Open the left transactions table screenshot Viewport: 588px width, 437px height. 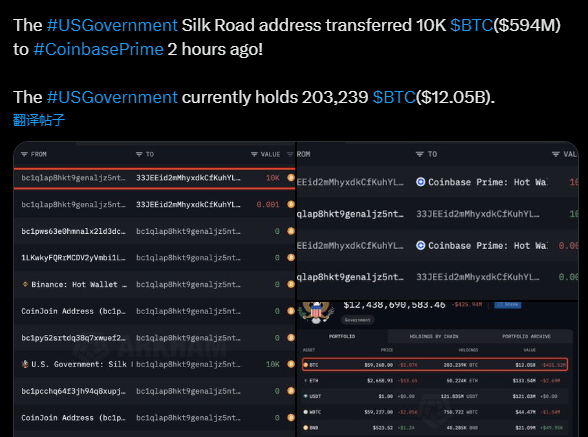point(154,289)
